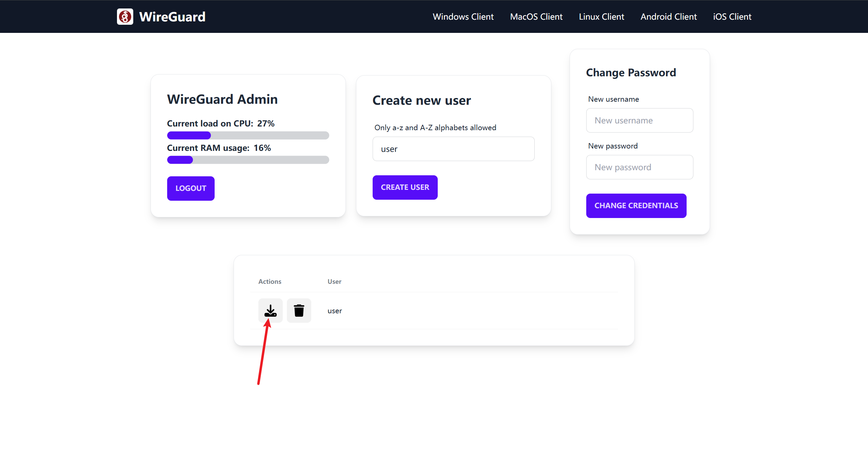This screenshot has height=474, width=868.
Task: Click the CPU load progress bar
Action: 248,136
